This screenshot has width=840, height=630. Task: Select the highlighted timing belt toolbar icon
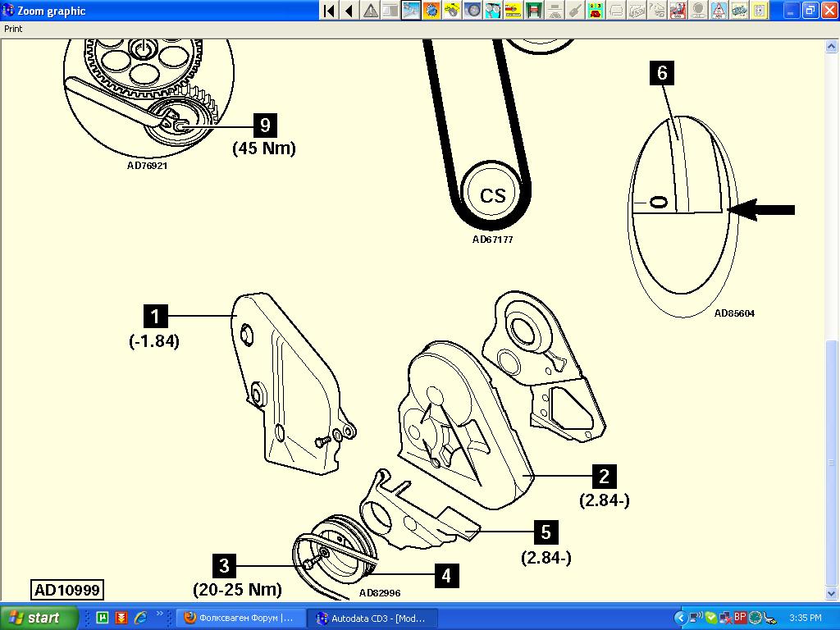click(x=411, y=11)
